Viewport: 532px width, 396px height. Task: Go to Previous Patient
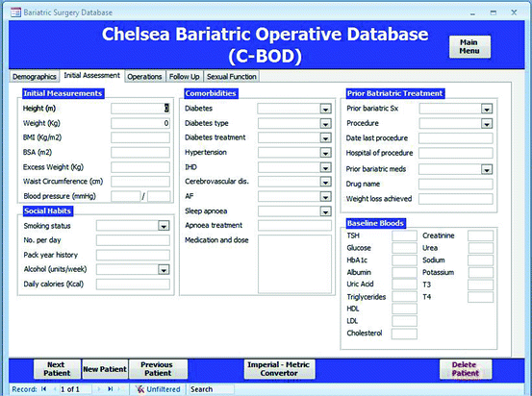click(x=158, y=369)
